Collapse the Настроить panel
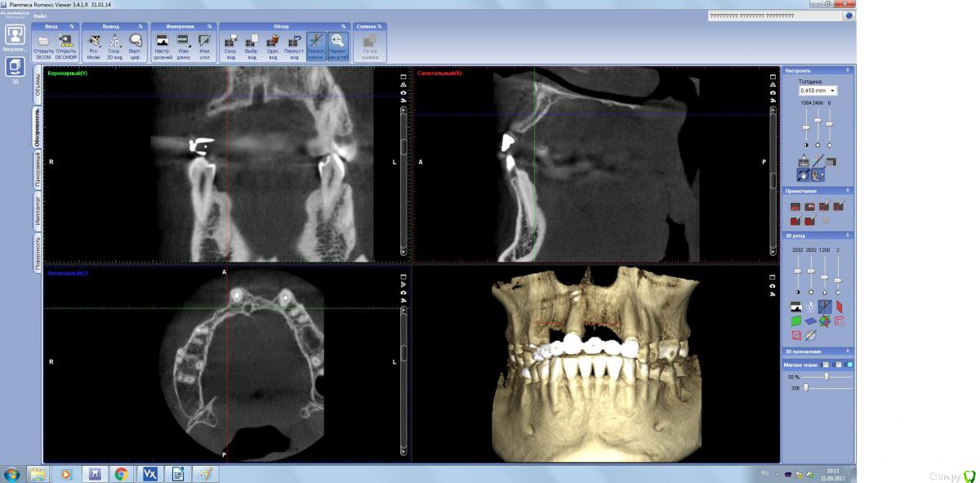The height and width of the screenshot is (483, 980). point(847,70)
